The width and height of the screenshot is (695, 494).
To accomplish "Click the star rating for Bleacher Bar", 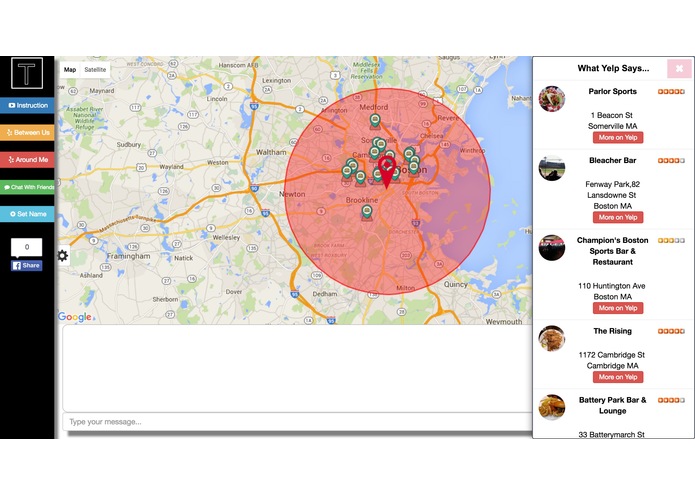I will tap(671, 161).
